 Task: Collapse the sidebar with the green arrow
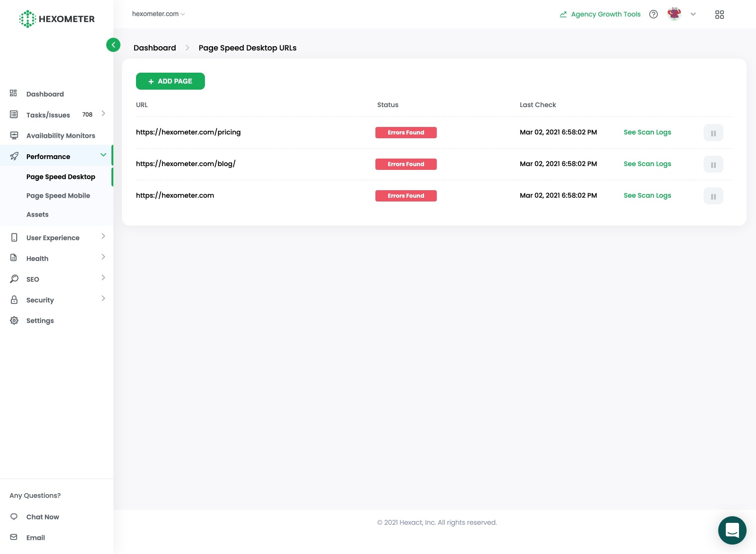113,45
